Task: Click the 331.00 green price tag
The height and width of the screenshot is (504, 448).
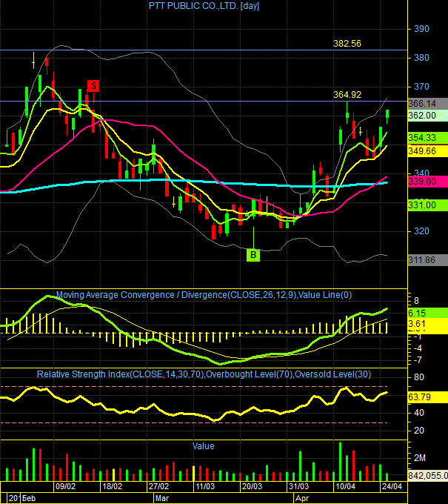Action: click(428, 205)
